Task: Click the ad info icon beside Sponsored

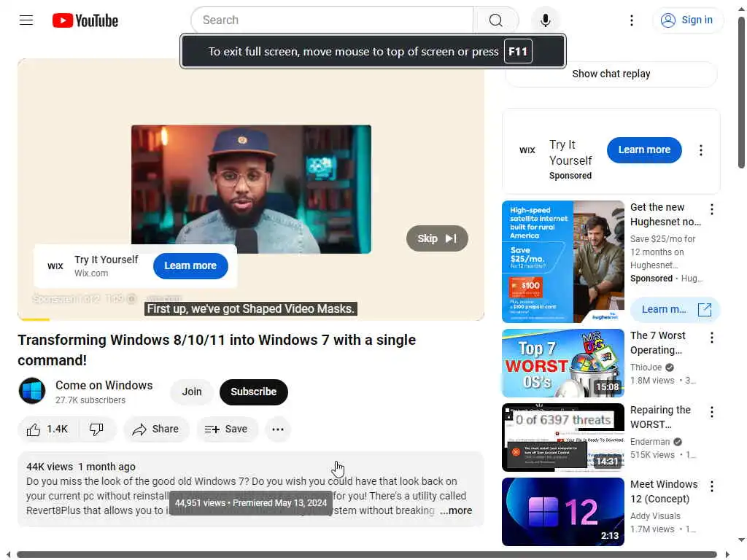Action: (x=131, y=299)
